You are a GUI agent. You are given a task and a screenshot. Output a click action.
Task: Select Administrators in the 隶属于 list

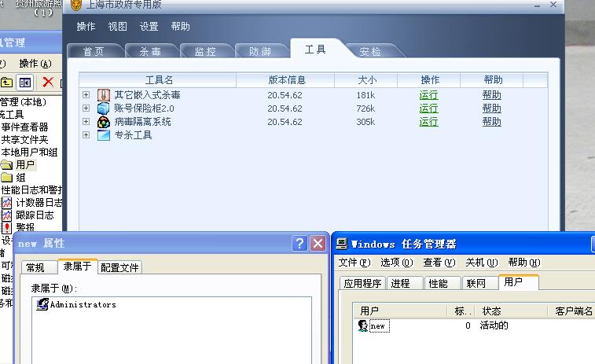click(x=83, y=304)
